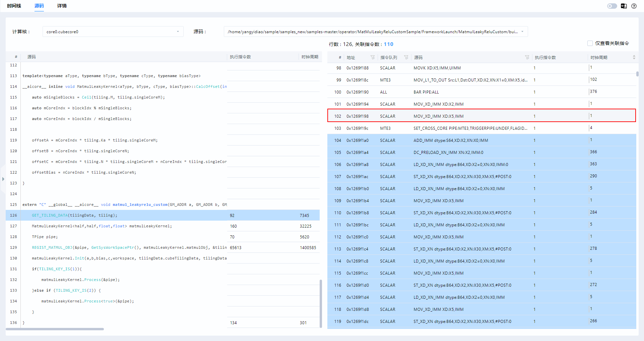Click address 0x1269f1a8 in row 106

pos(358,164)
